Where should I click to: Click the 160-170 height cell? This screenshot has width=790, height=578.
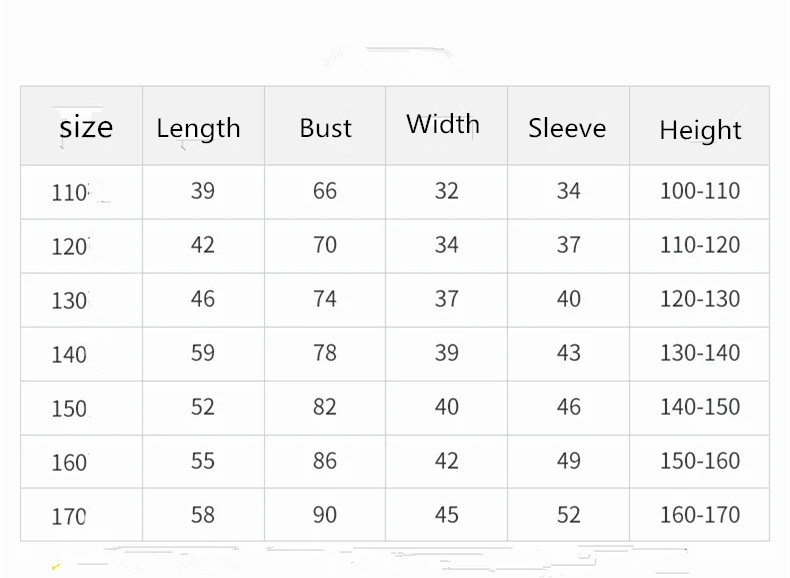click(700, 515)
